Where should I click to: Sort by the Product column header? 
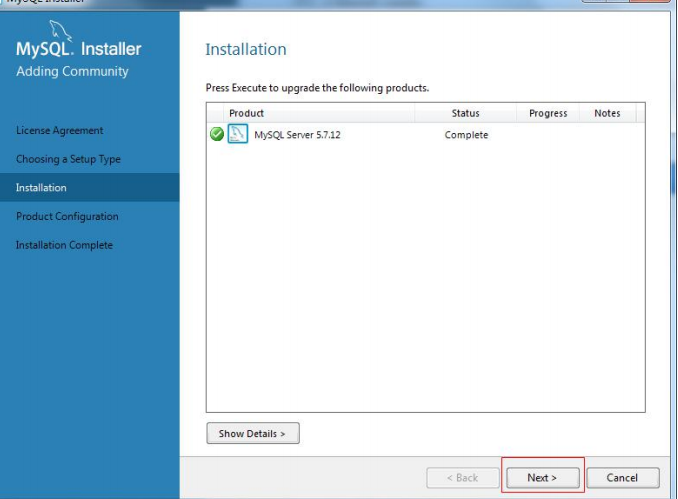tap(319, 113)
